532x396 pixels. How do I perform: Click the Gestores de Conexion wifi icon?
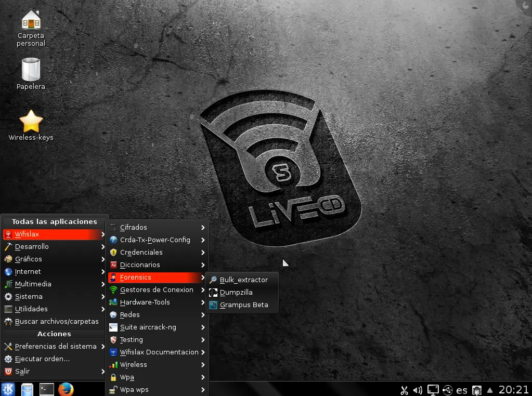pyautogui.click(x=113, y=290)
